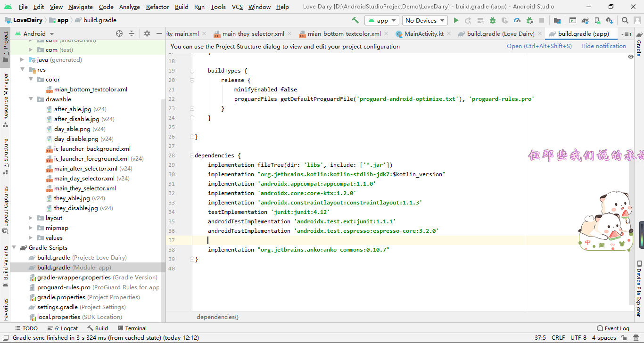Toggle the Layout Captures tool window
This screenshot has width=644, height=343.
5,210
